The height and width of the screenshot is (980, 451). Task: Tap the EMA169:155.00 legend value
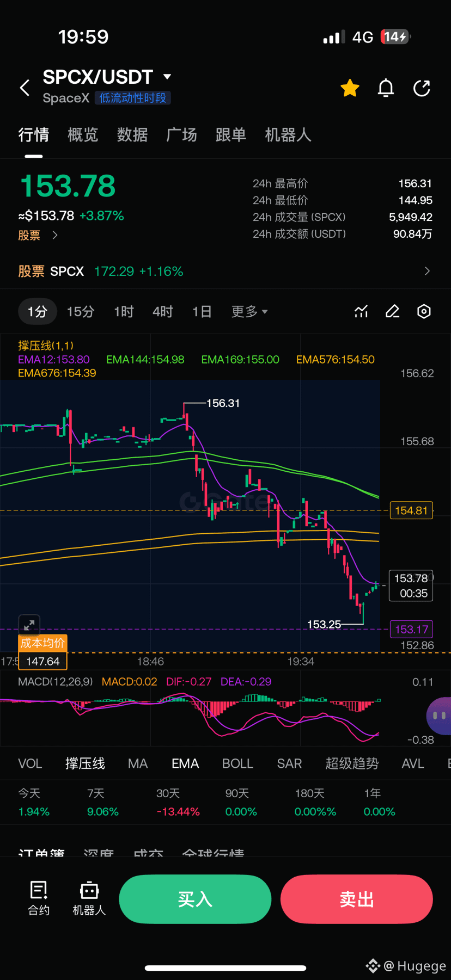240,360
